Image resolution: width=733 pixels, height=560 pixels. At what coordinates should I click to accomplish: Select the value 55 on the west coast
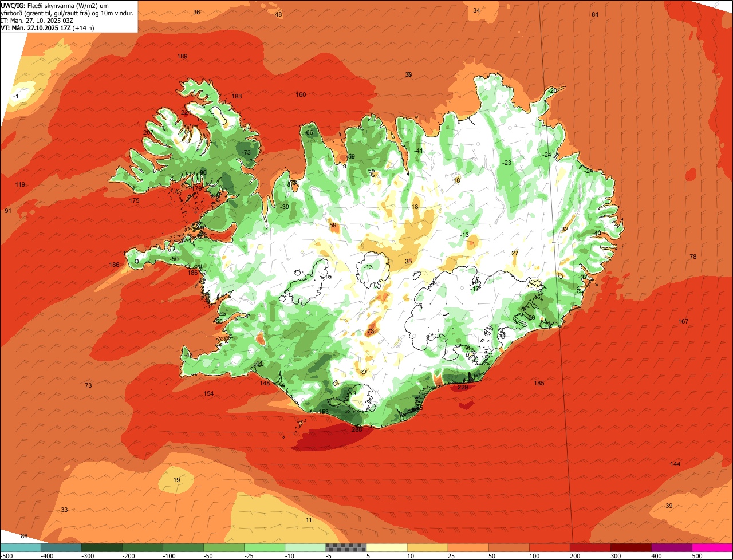click(219, 321)
